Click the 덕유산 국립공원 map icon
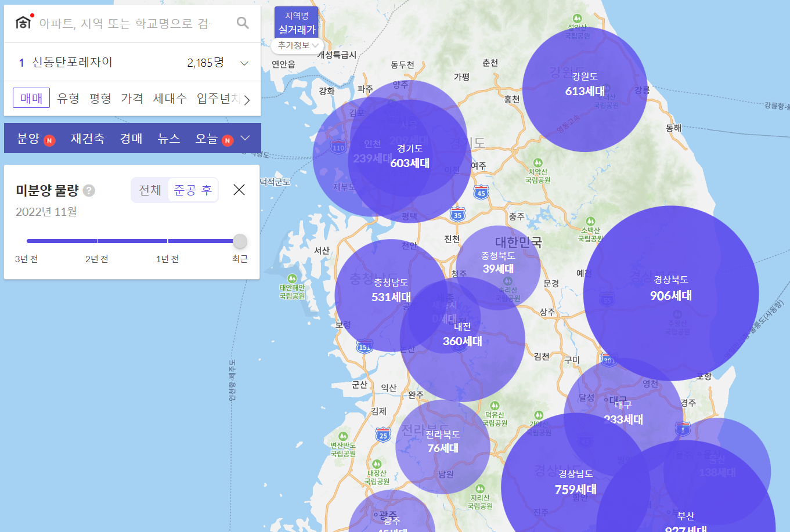The width and height of the screenshot is (790, 532). [495, 406]
